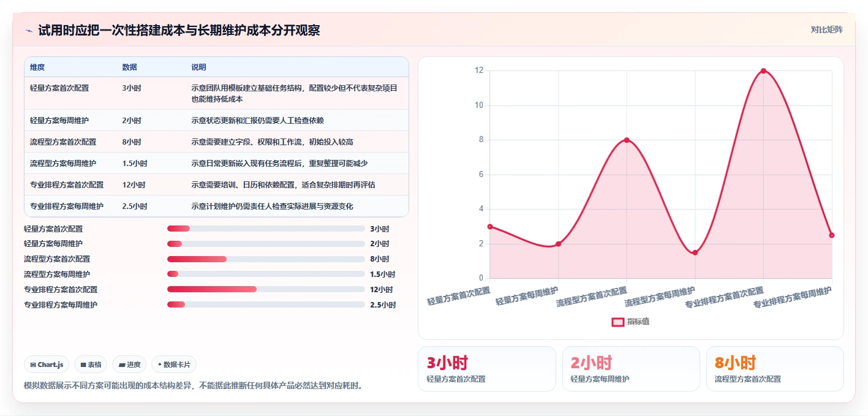Click the x-axis label 流程型方案每周维护 on the chart
The height and width of the screenshot is (416, 868).
pyautogui.click(x=660, y=297)
